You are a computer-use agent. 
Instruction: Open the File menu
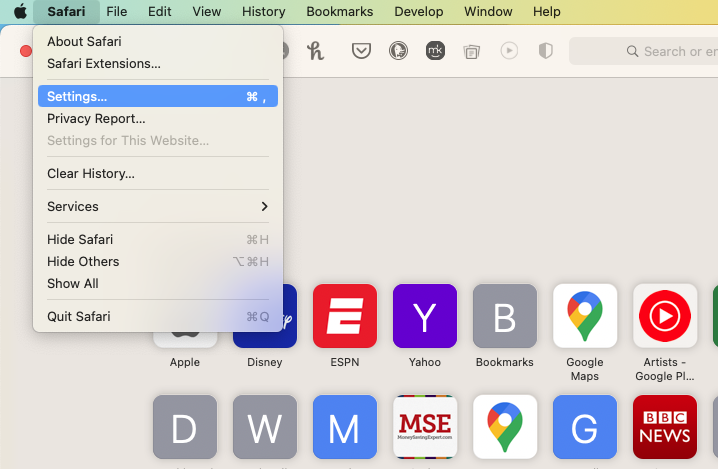tap(116, 11)
